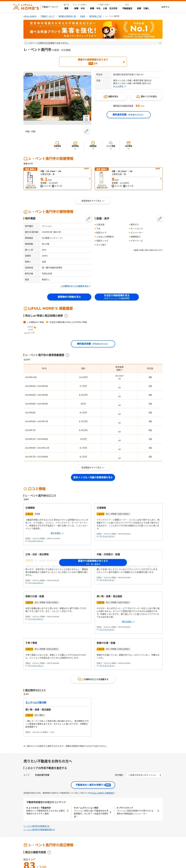Open arrow of プライスマップ card

click(x=158, y=811)
